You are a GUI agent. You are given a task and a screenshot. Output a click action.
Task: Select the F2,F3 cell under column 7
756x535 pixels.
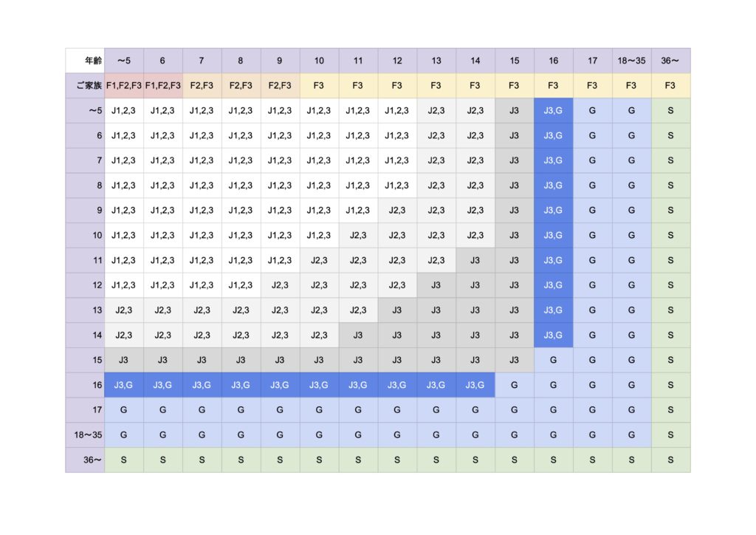(202, 86)
